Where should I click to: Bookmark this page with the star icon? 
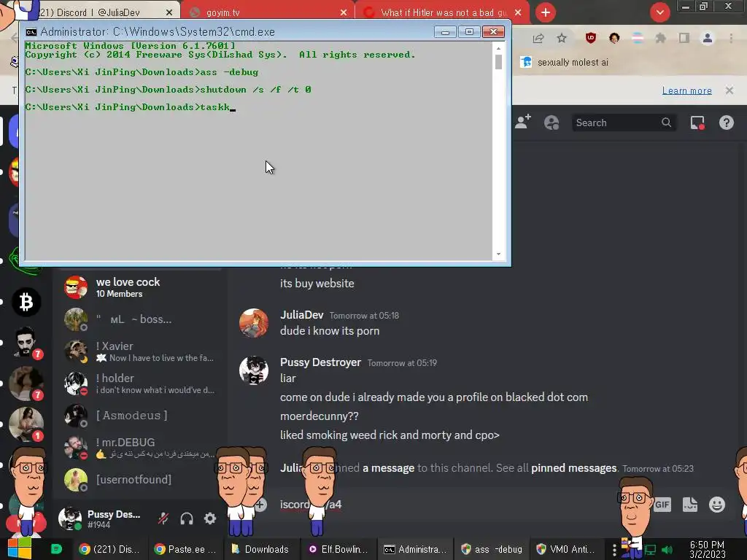(x=562, y=38)
